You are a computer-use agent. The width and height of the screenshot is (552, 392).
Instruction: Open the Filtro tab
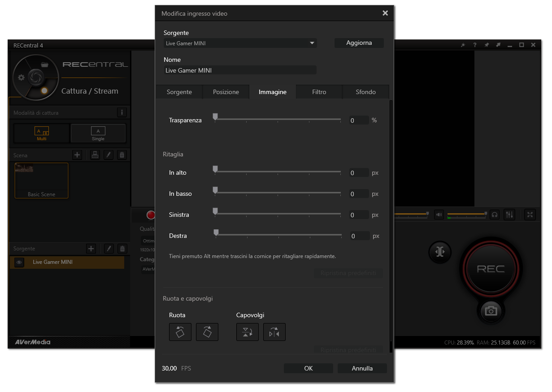tap(319, 92)
